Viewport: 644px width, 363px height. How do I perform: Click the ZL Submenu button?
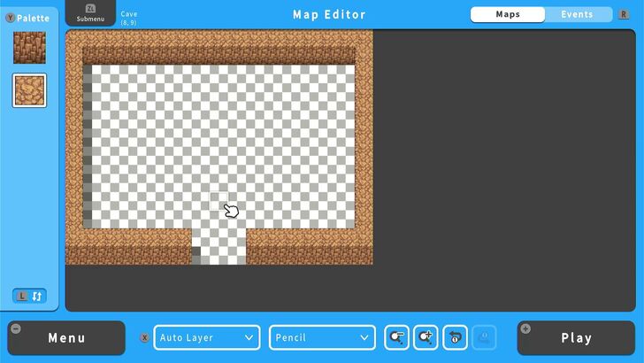[90, 13]
